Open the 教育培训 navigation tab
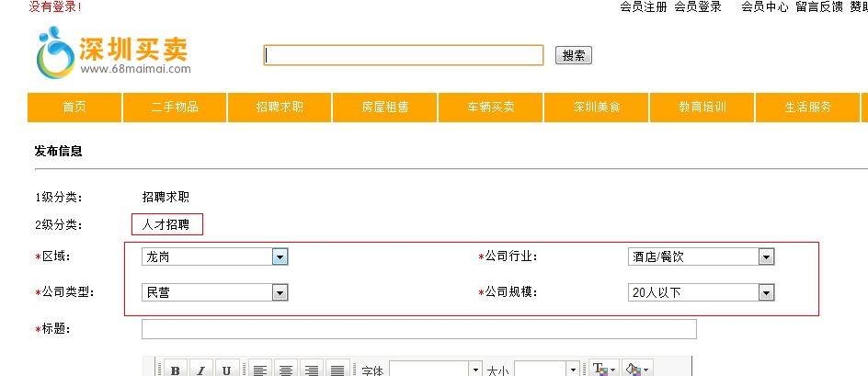This screenshot has height=376, width=868. click(702, 108)
